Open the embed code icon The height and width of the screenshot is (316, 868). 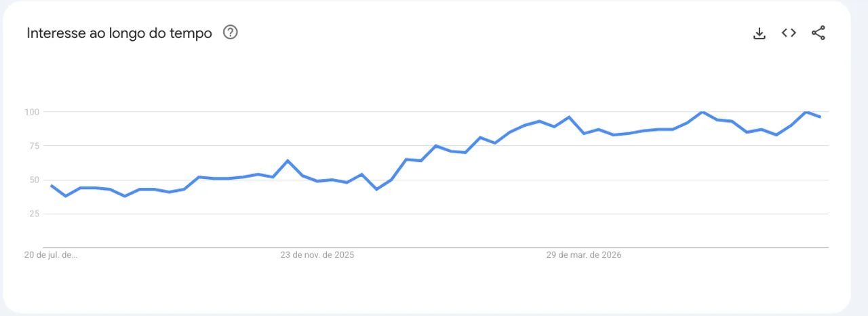[x=789, y=33]
